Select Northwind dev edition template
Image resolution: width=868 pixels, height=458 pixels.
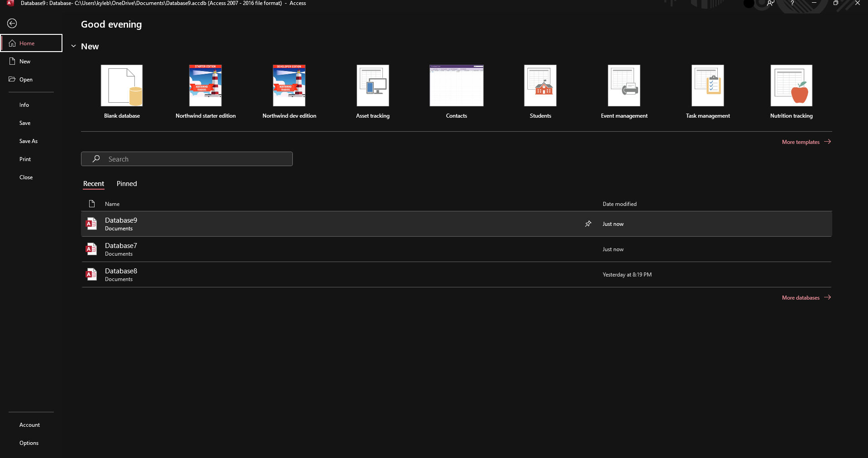(x=289, y=92)
